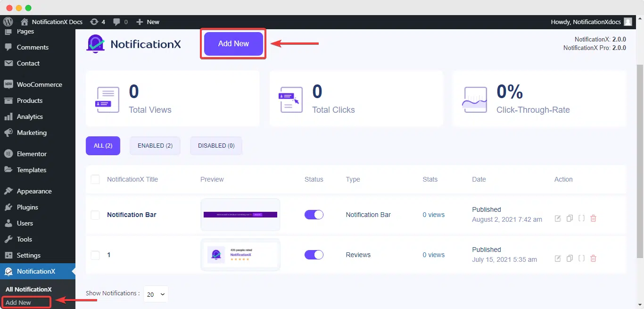Delete the Reviews notification with trash icon
This screenshot has height=309, width=644.
tap(593, 259)
